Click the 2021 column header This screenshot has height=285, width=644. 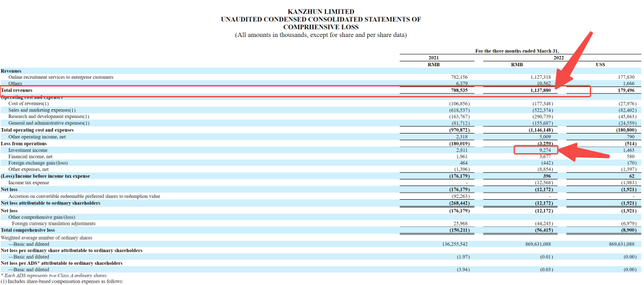tap(434, 58)
